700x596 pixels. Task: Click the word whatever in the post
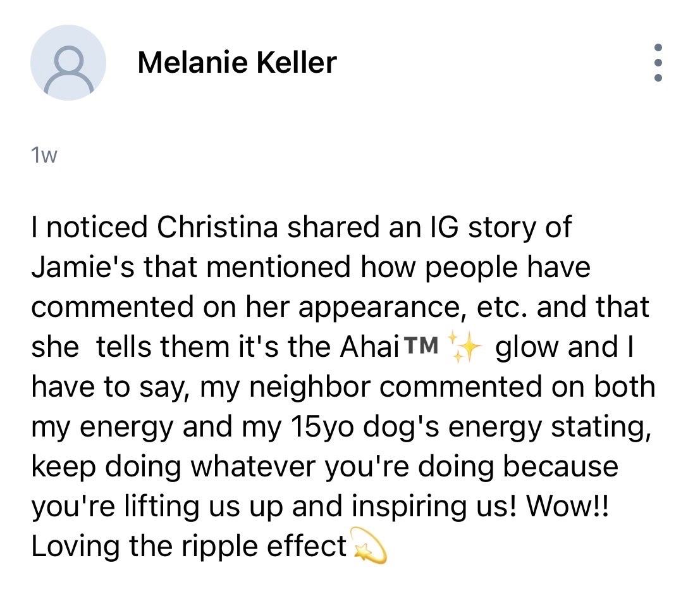click(x=254, y=466)
